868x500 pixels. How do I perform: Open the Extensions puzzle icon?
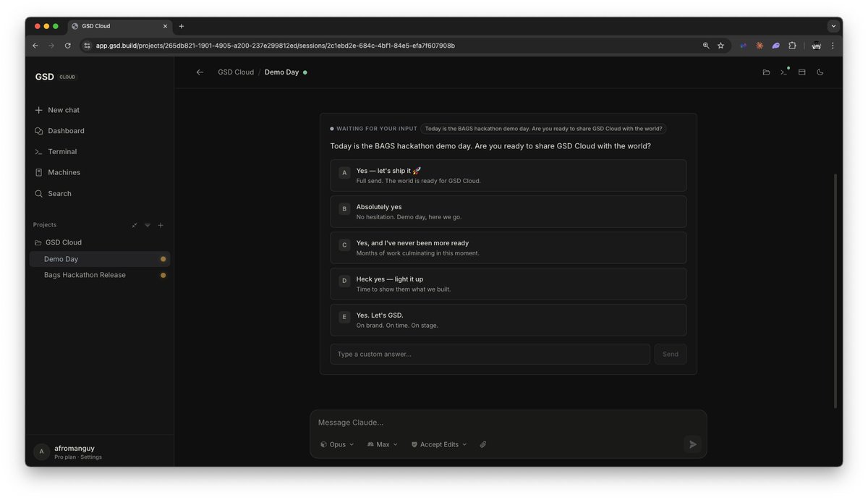(792, 46)
